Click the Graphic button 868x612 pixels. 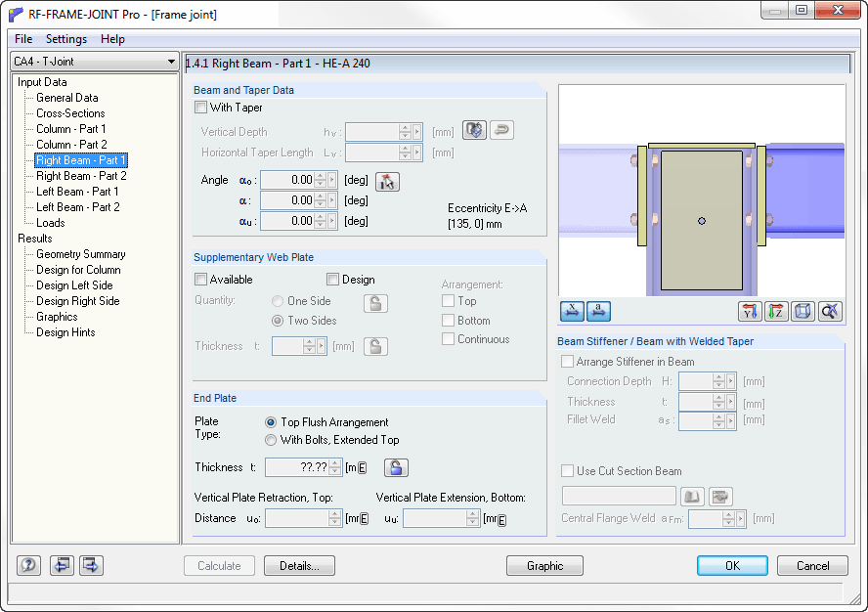point(544,566)
